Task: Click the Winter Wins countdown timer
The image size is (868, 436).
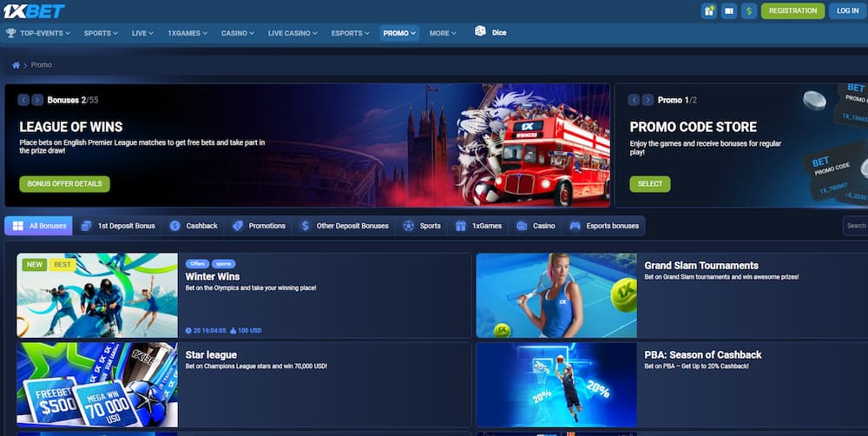Action: pos(206,331)
